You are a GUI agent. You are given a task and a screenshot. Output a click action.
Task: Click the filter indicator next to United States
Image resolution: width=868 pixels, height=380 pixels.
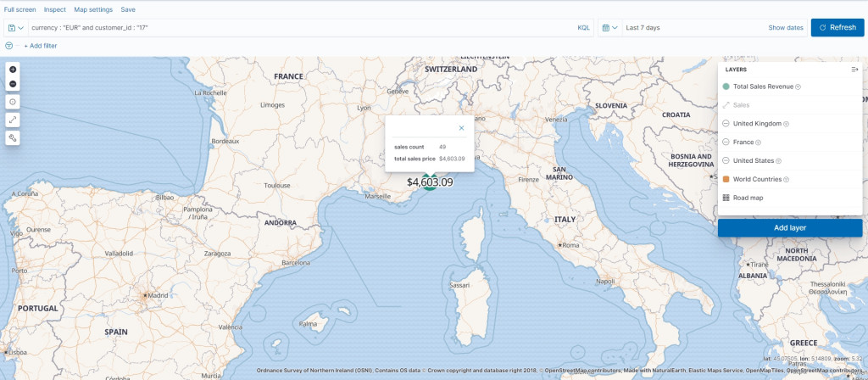click(x=778, y=161)
